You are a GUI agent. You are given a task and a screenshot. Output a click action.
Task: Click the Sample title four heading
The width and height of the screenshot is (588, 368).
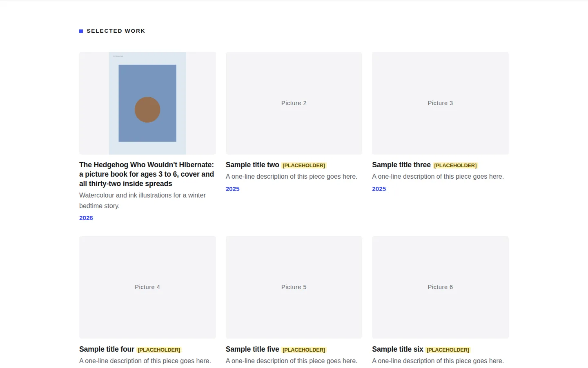tap(107, 349)
